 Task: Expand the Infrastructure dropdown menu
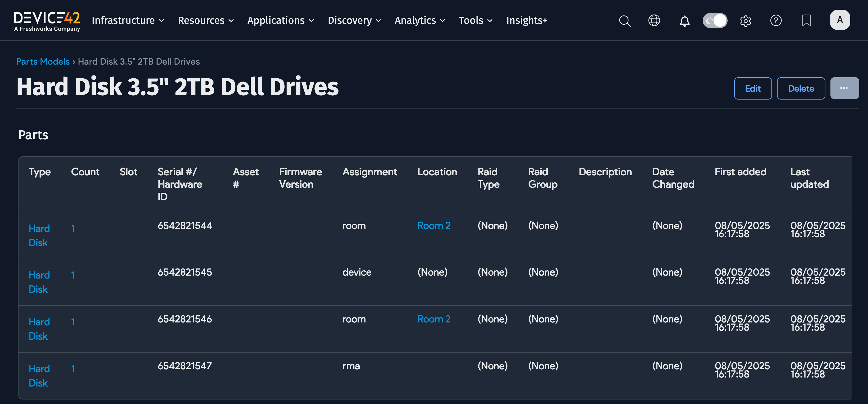click(128, 21)
